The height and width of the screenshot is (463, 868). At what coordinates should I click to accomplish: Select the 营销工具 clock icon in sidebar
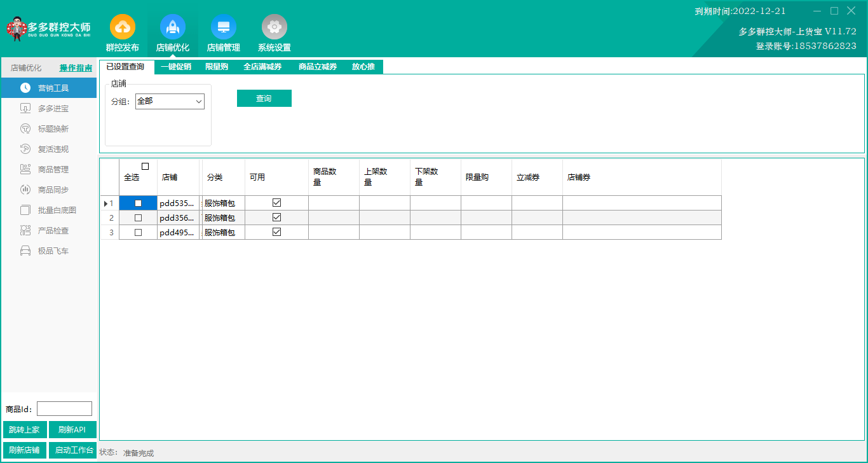coord(25,88)
